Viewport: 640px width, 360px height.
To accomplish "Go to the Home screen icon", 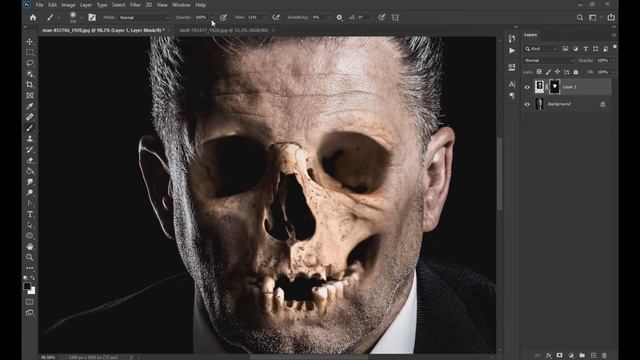I will [33, 18].
